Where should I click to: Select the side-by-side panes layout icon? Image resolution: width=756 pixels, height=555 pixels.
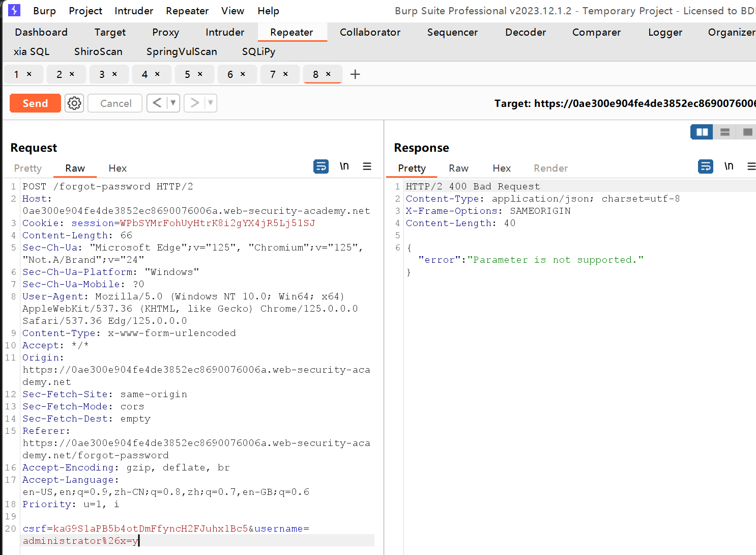tap(702, 131)
